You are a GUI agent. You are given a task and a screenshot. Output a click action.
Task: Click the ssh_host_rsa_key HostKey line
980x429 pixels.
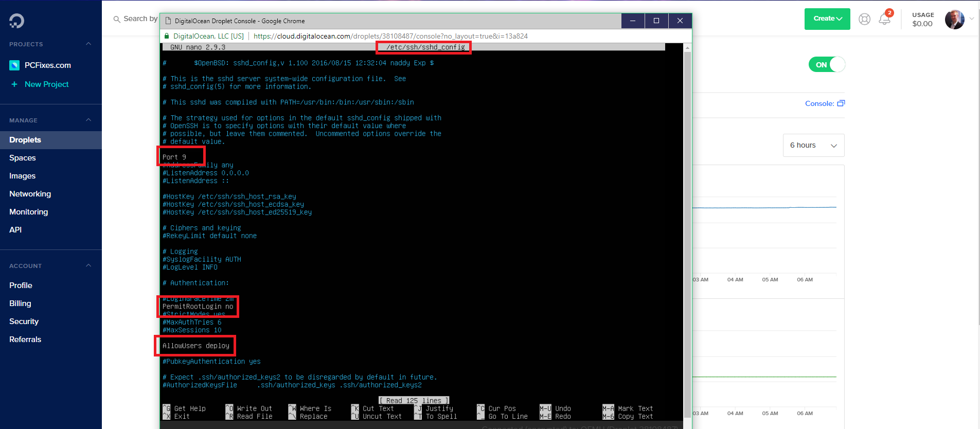229,197
